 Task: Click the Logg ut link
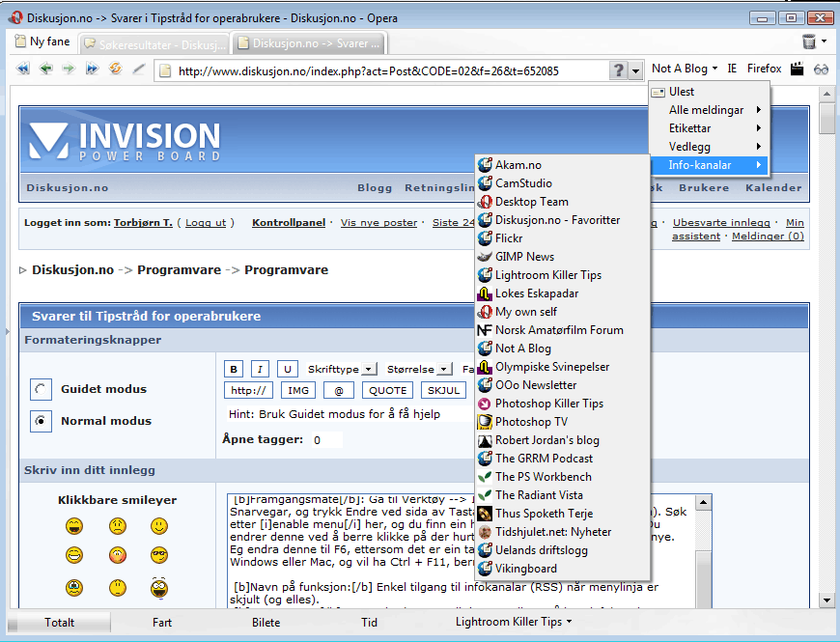(206, 222)
